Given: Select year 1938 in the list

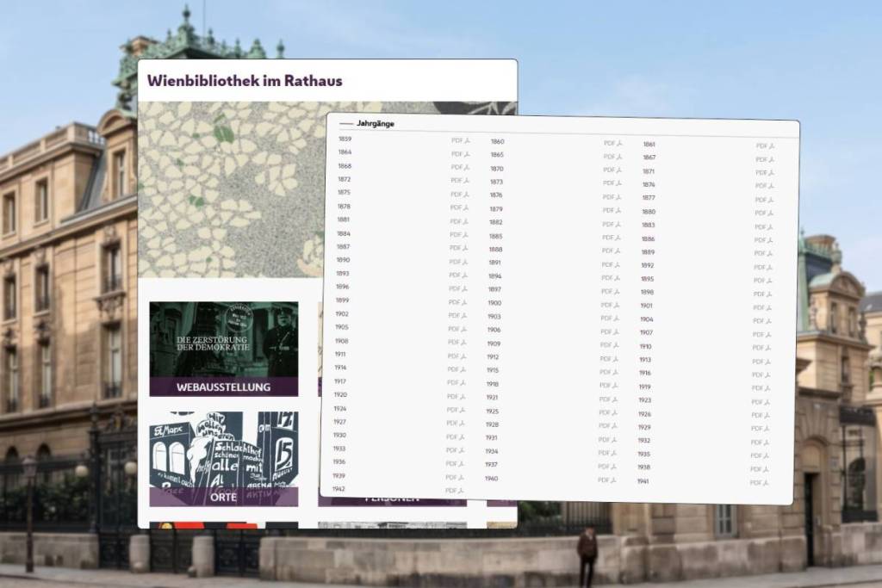Looking at the screenshot, I should click(x=643, y=467).
